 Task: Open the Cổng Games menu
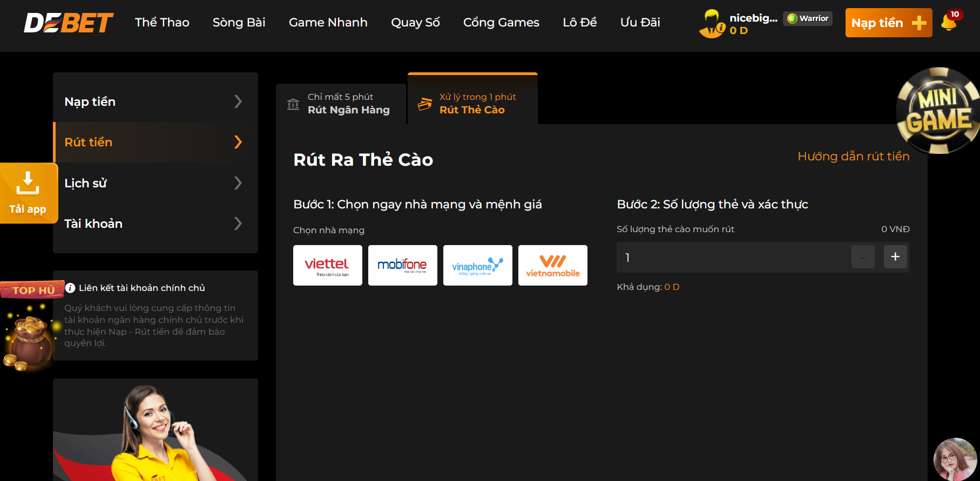(502, 22)
